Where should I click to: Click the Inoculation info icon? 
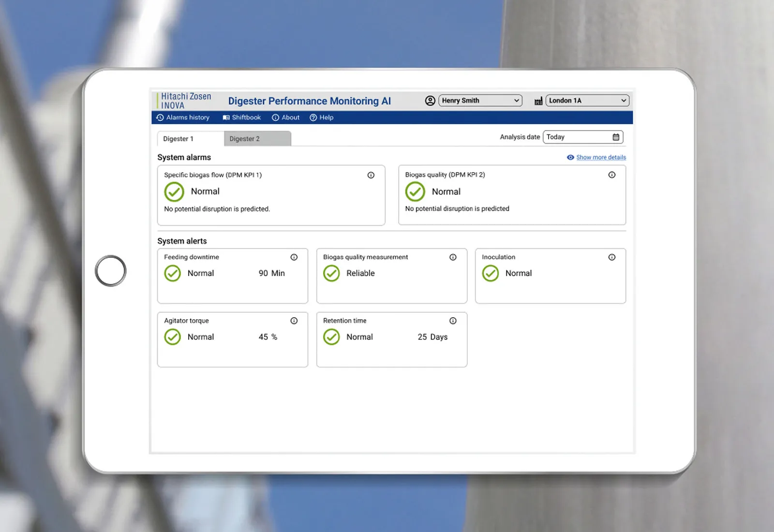tap(612, 257)
